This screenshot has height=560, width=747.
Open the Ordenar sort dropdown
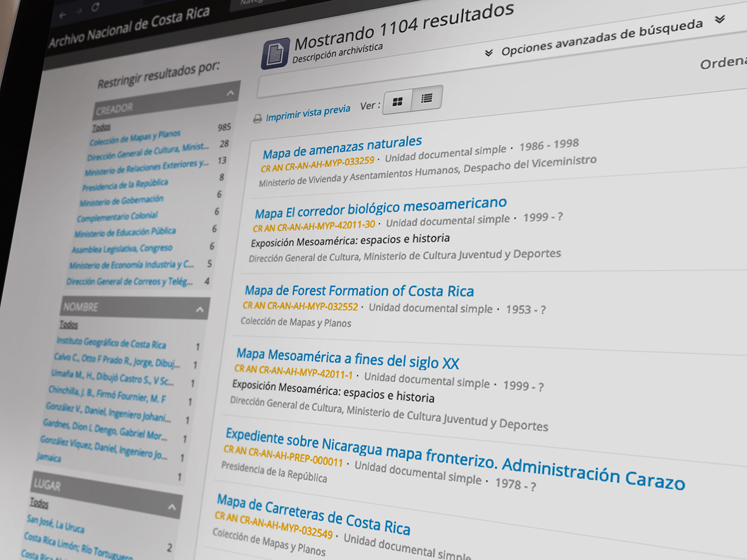724,62
